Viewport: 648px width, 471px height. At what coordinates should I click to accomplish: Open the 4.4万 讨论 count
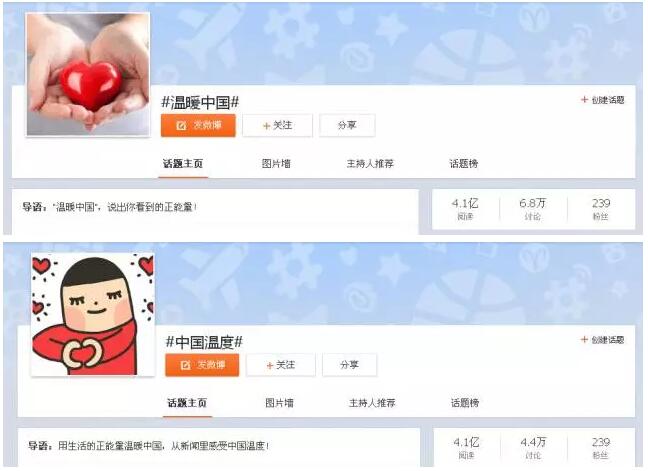pyautogui.click(x=533, y=448)
